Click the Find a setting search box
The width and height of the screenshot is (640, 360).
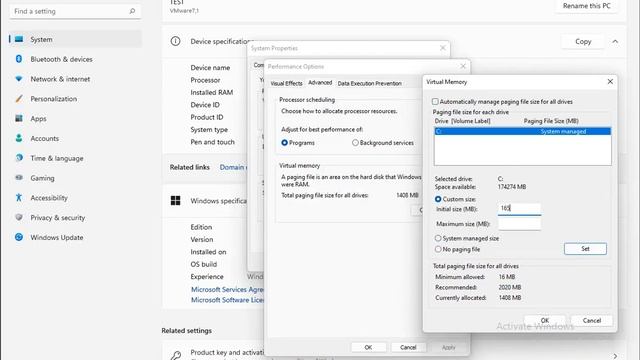click(75, 11)
